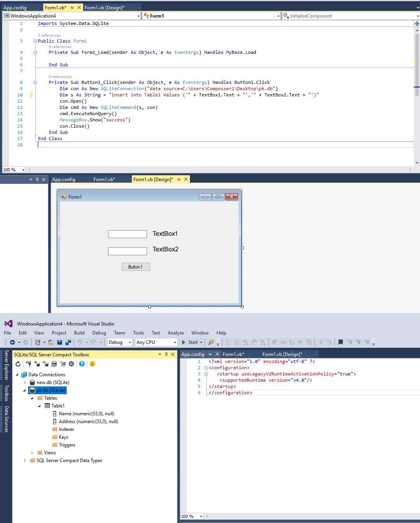This screenshot has height=523, width=420.
Task: Click the Undo icon in the toolbar
Action: coord(80,342)
